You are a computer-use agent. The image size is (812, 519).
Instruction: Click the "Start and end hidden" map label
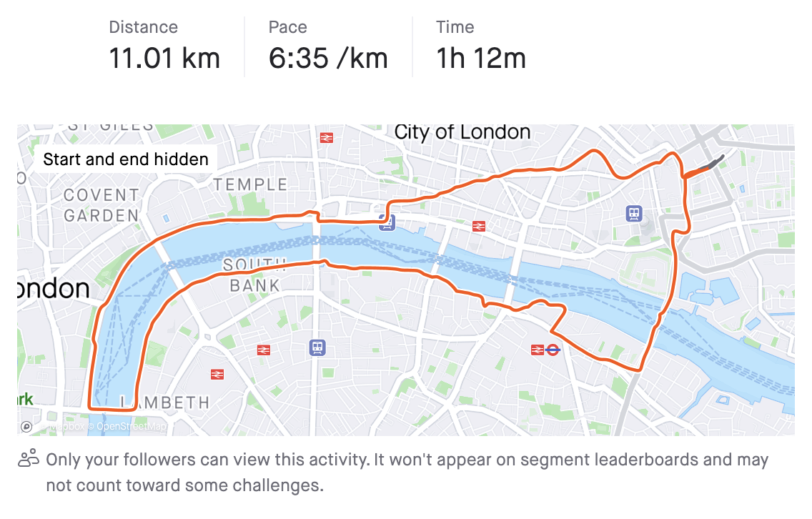[x=126, y=159]
